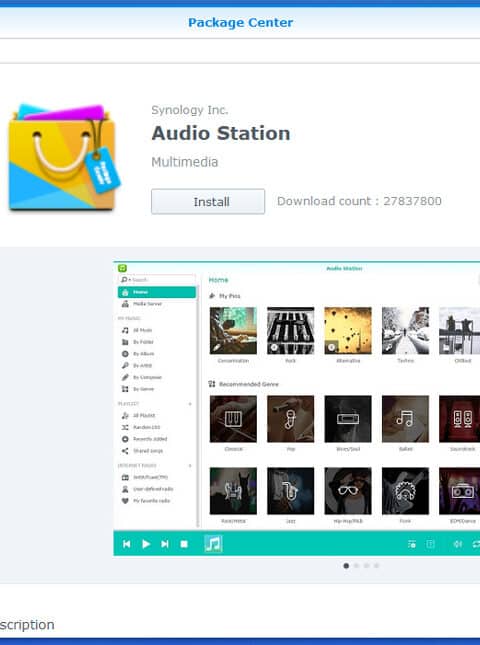Click the Multimedia category label

click(185, 162)
